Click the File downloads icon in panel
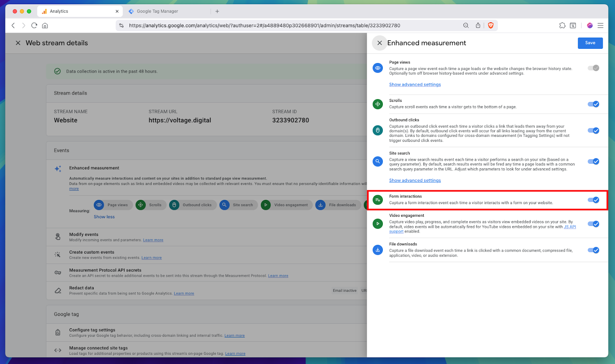 coord(378,250)
